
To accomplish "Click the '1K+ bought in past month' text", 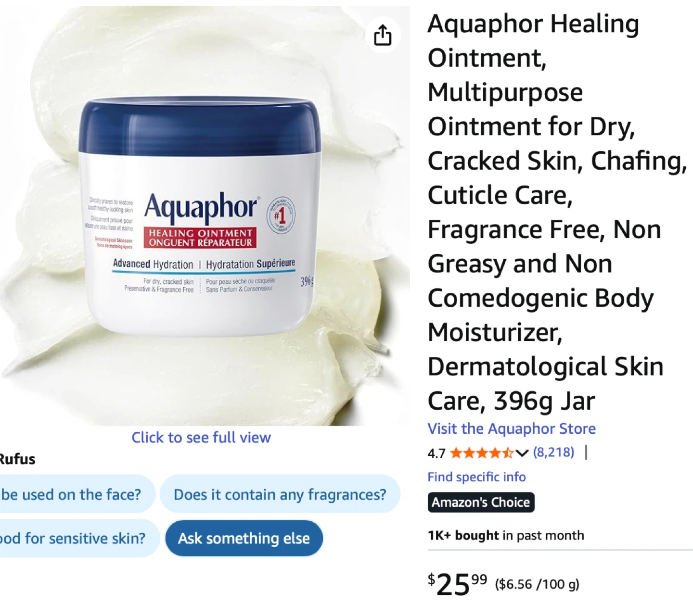I will pyautogui.click(x=506, y=536).
